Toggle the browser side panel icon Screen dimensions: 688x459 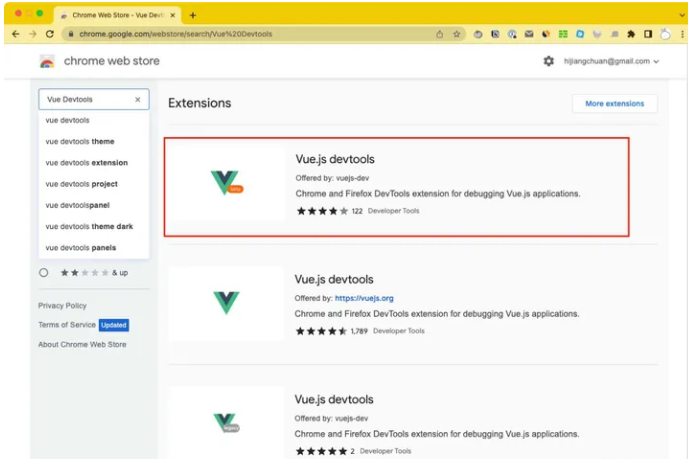648,34
